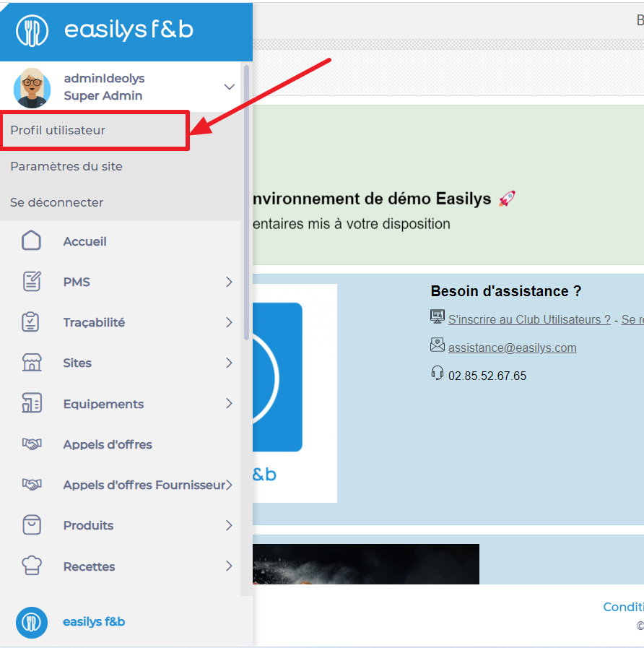This screenshot has height=648, width=644.
Task: Expand the Traçabilité submenu arrow
Action: (x=230, y=322)
